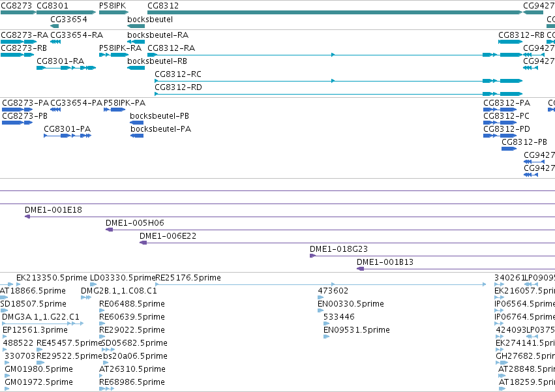Click the CG8312-PC protein label
Screen dimensions: 555x392
tap(507, 116)
